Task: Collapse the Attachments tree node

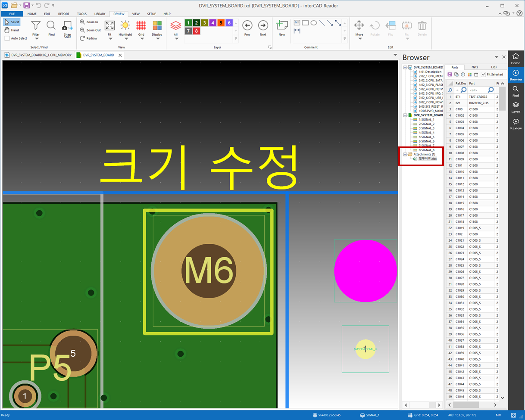Action: click(405, 154)
